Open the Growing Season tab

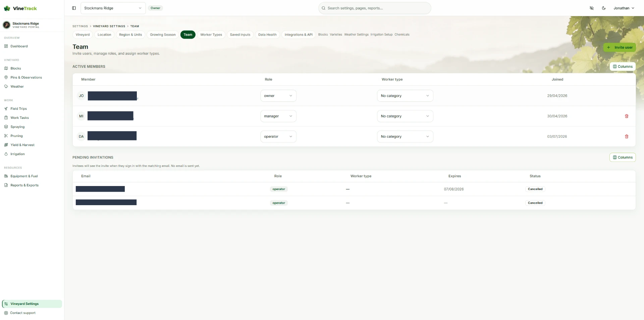coord(163,35)
